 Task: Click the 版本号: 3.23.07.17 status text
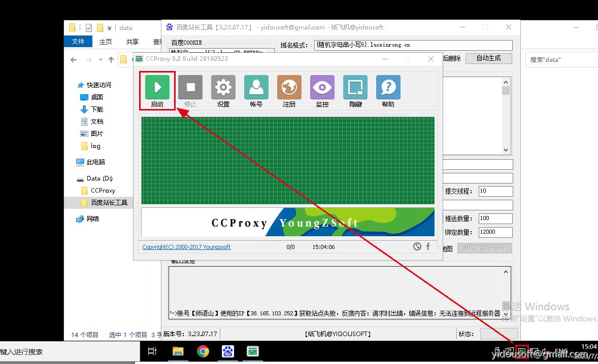pos(190,334)
